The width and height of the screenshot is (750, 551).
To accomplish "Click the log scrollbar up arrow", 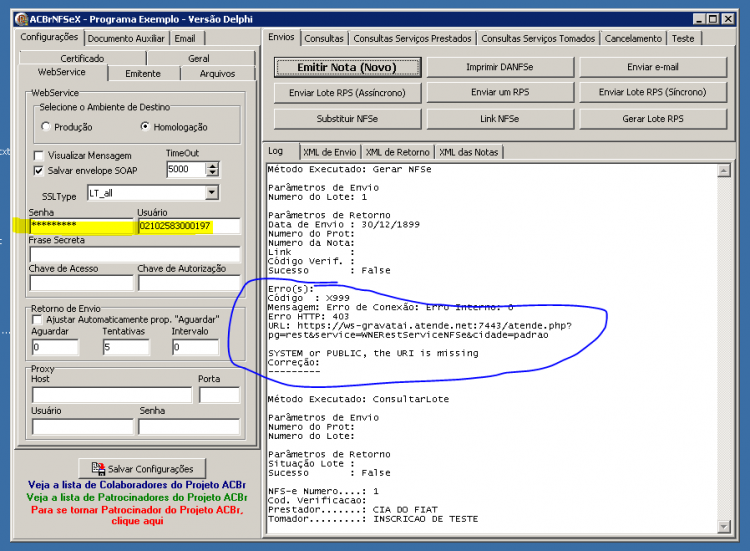I will [724, 170].
